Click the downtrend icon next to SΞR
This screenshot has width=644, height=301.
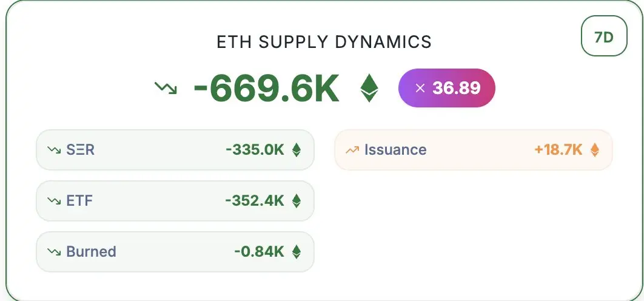tap(54, 150)
